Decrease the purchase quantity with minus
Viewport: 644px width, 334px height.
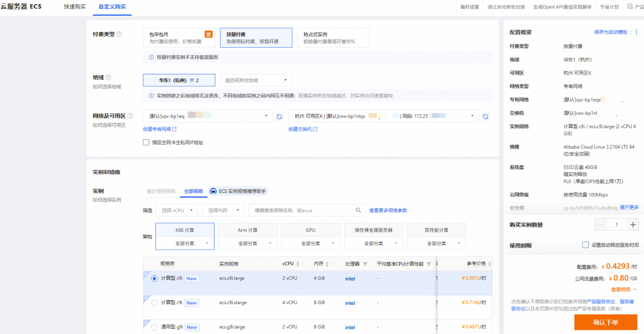coord(602,225)
